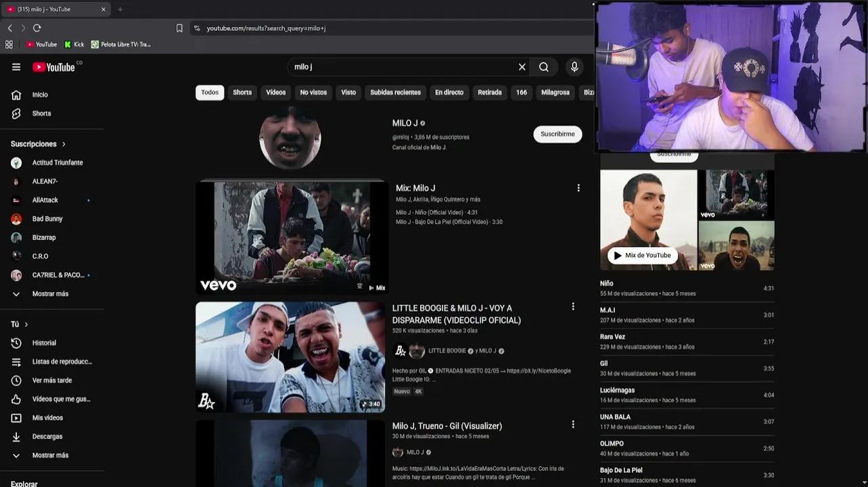868x487 pixels.
Task: Play the Mix de YouTube button
Action: point(642,256)
